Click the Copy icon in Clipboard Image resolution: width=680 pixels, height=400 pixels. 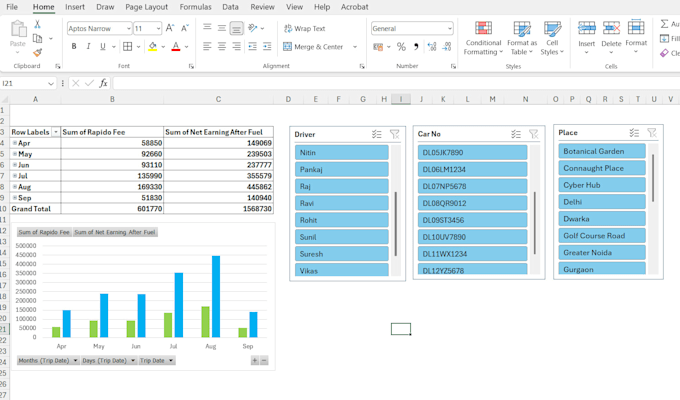coord(38,39)
